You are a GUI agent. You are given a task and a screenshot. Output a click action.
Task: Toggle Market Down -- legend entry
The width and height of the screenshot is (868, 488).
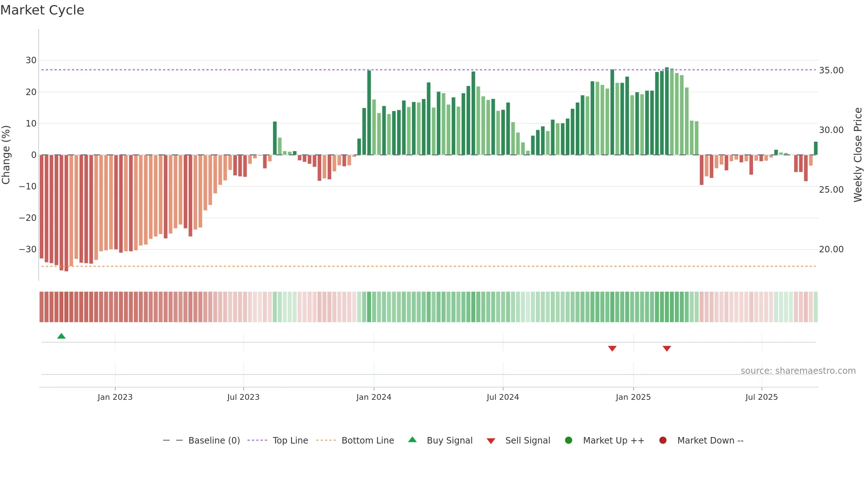(x=701, y=440)
